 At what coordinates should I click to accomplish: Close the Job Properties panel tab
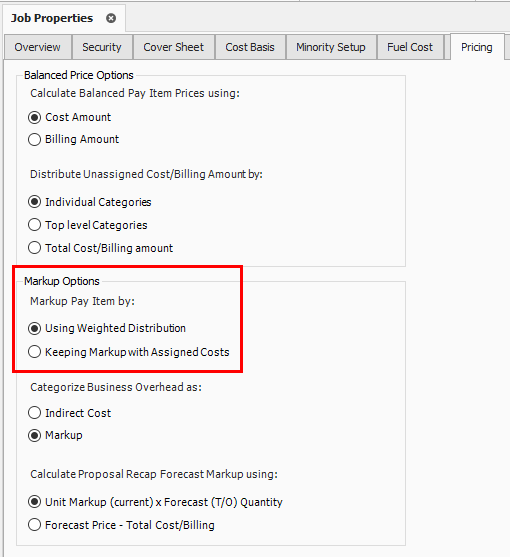tap(111, 18)
